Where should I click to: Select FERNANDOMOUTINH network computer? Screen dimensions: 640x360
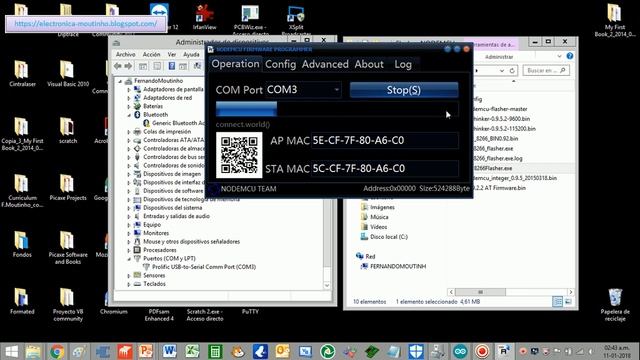click(398, 266)
